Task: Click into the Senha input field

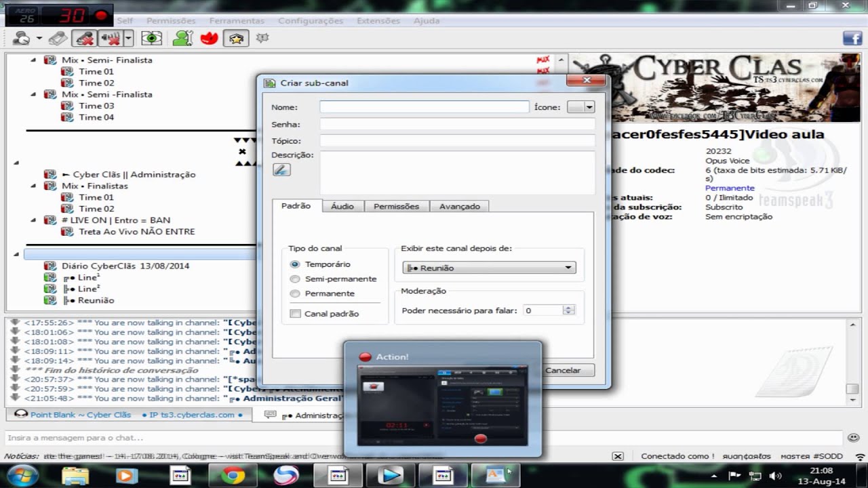Action: 458,124
